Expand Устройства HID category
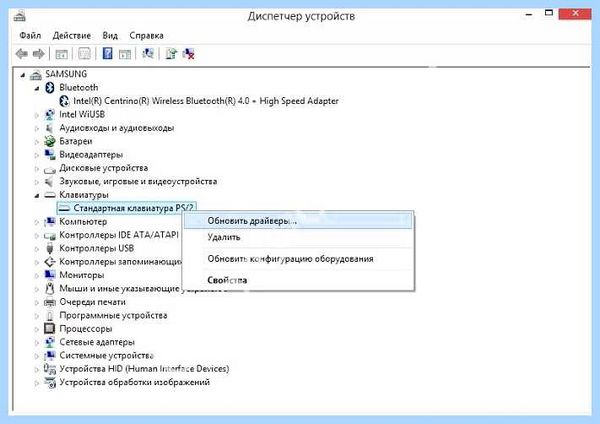The image size is (600, 424). [37, 369]
